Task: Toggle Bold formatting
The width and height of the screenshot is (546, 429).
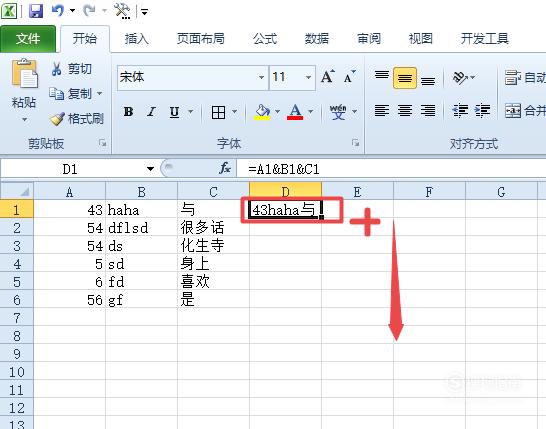Action: (128, 112)
